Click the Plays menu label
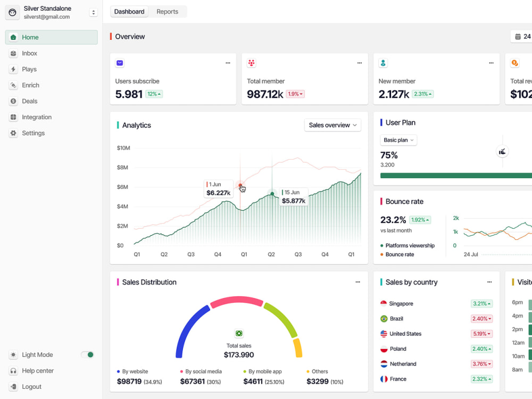The image size is (532, 399). click(x=29, y=69)
